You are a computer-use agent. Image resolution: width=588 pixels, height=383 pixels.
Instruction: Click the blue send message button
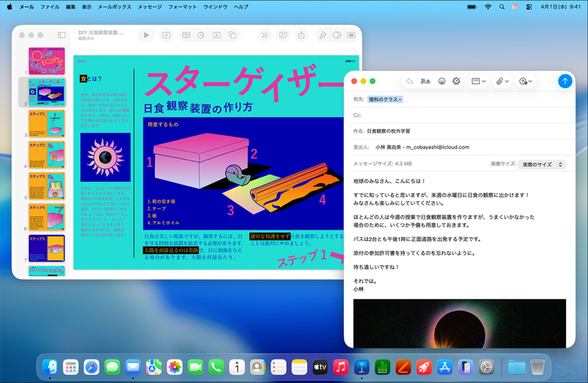[565, 81]
